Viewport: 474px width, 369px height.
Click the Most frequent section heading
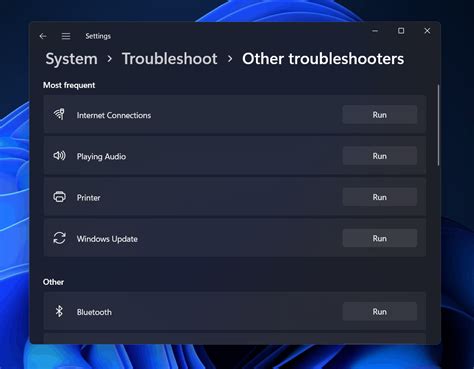[69, 85]
